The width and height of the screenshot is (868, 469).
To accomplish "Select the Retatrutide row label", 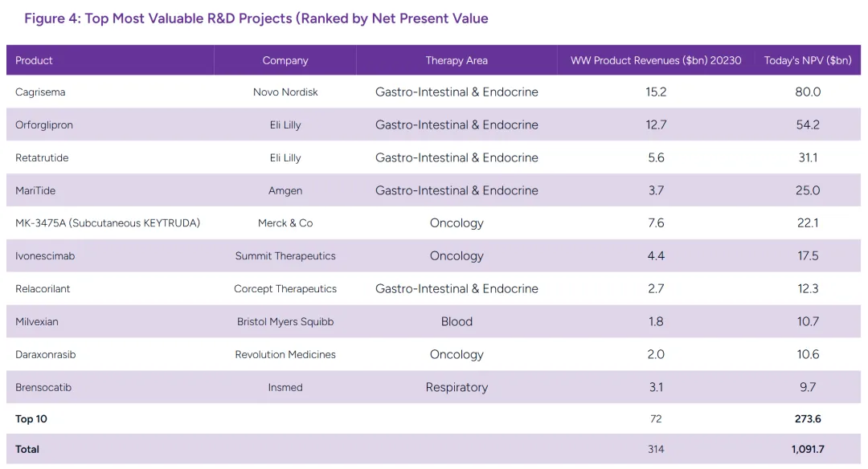I will (42, 158).
